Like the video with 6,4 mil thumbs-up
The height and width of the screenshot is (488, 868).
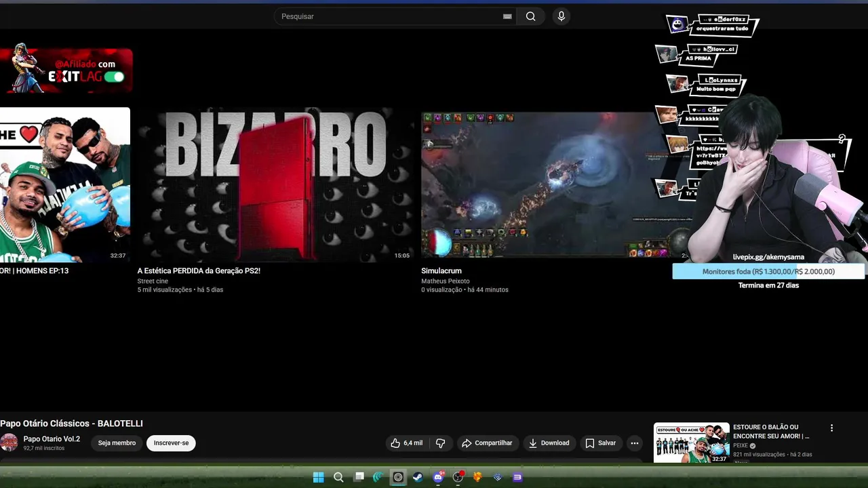coord(406,443)
